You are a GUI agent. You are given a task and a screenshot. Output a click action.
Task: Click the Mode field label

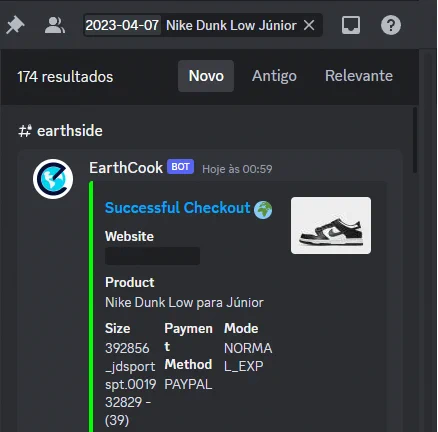(x=241, y=328)
